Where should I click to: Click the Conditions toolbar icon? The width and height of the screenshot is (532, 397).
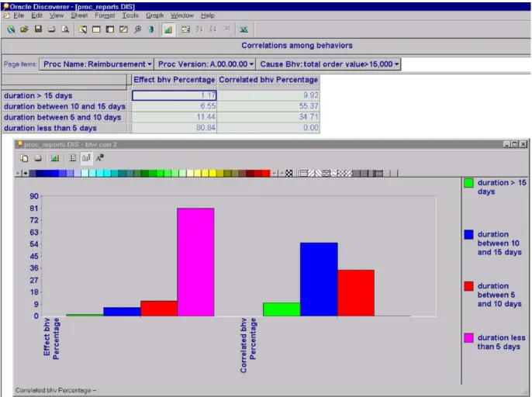click(185, 29)
